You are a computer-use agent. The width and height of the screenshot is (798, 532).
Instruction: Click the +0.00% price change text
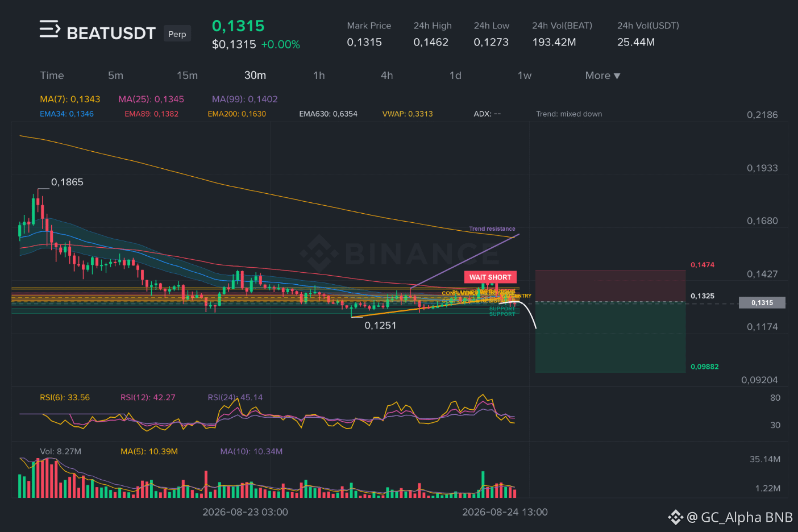(281, 44)
